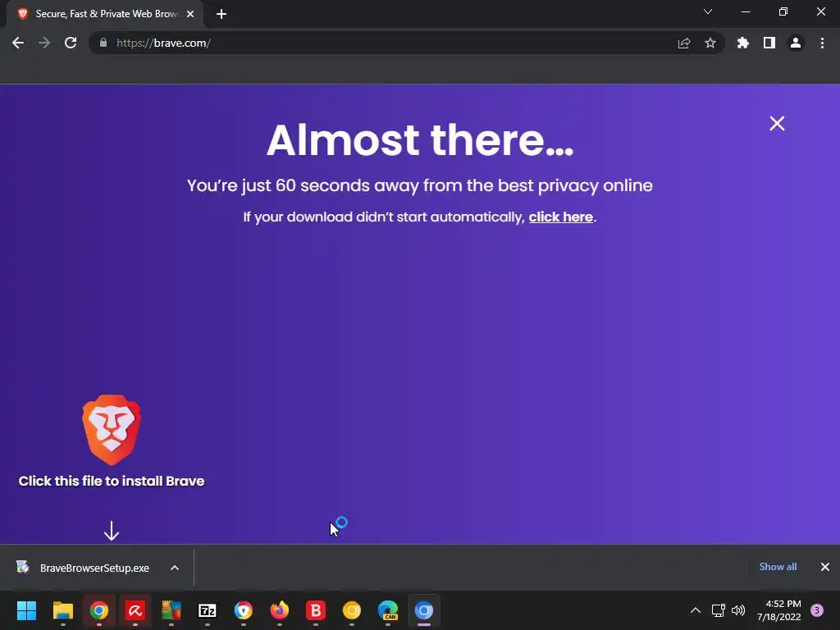840x630 pixels.
Task: Click the 'click here' download link
Action: tap(561, 217)
